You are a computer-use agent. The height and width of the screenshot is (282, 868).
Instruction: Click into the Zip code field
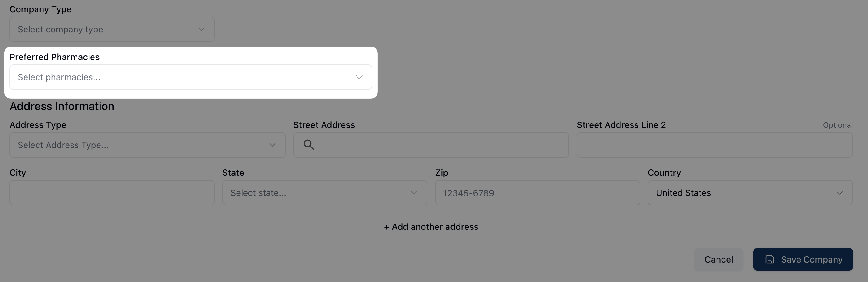(537, 193)
